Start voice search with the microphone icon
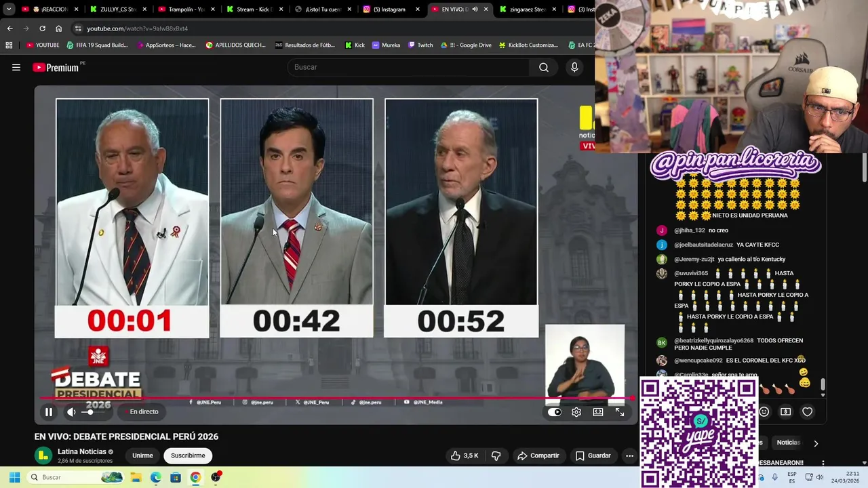 [x=574, y=67]
